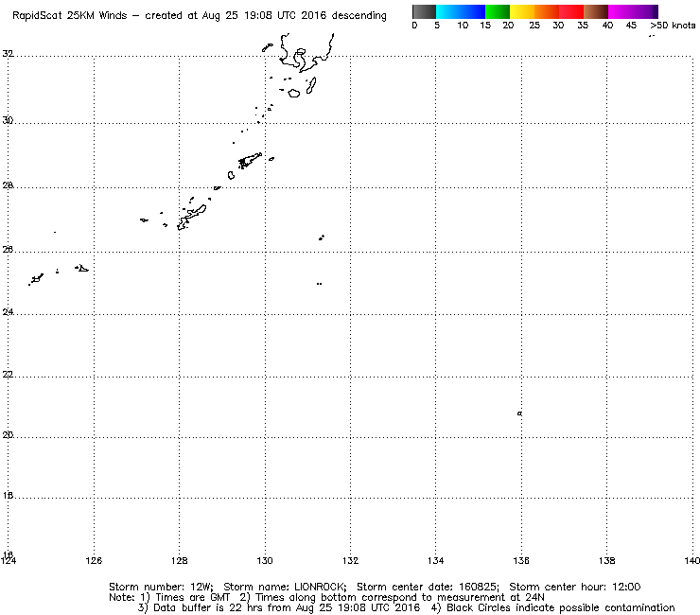Screen dimensions: 700x615
Task: Click the latitude label 24
Action: coord(8,311)
